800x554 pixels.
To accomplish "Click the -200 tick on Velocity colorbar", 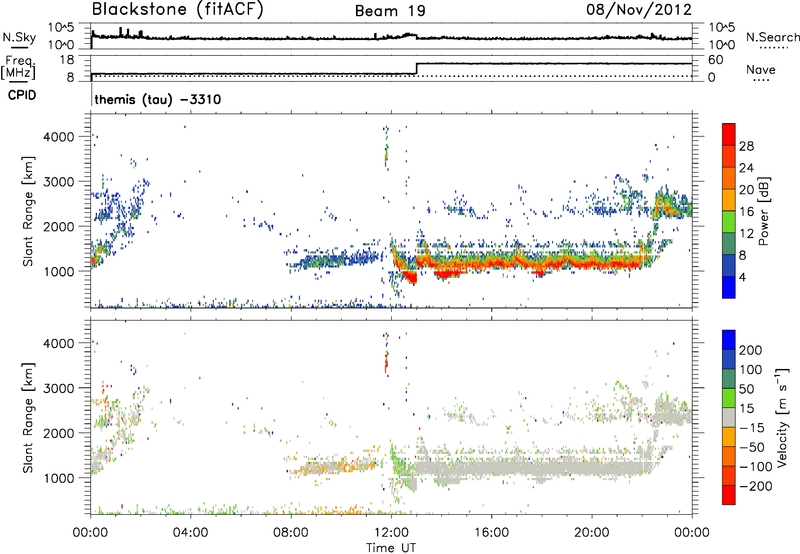I will point(756,486).
